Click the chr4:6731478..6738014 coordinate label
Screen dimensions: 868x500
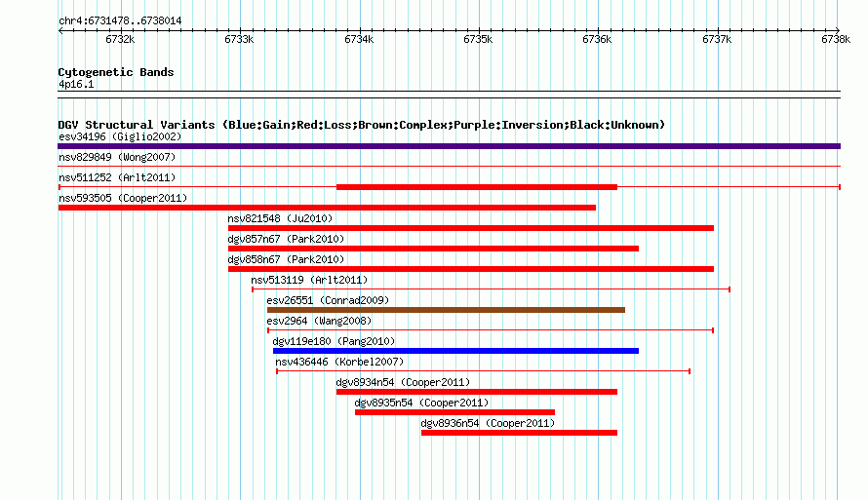coord(120,21)
